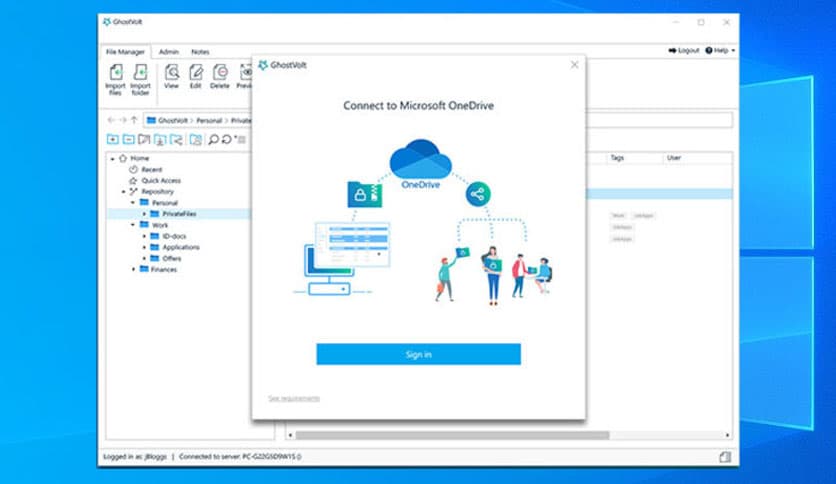Click the list view icon
Screen dimensions: 836x484
point(242,140)
